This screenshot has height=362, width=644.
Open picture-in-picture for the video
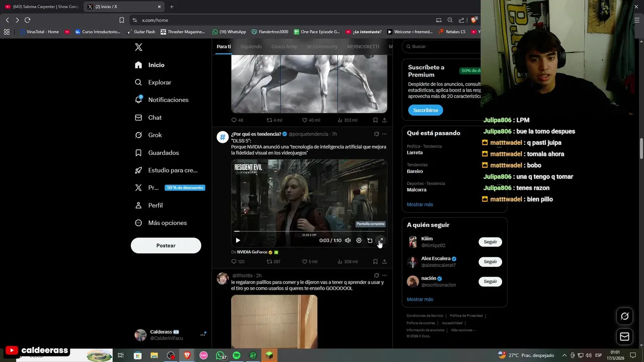click(370, 240)
